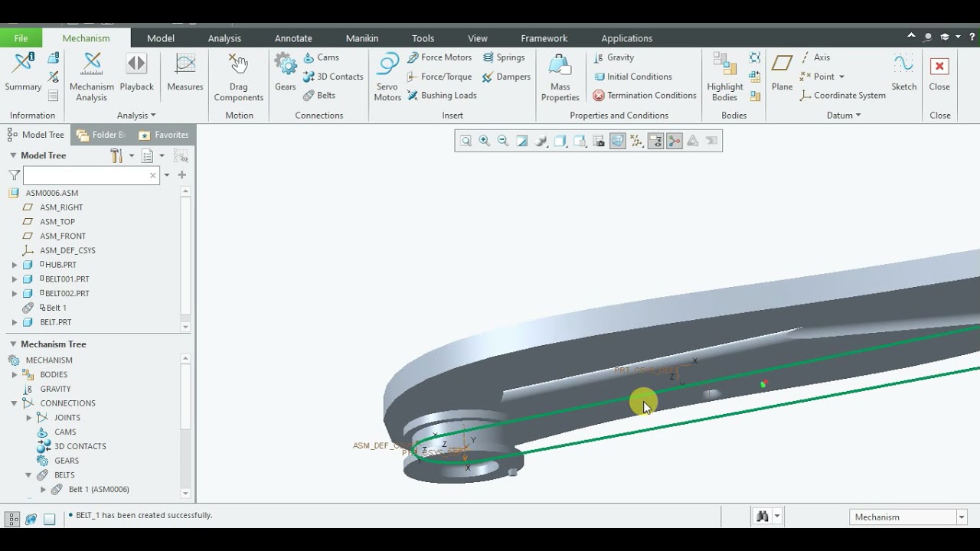The width and height of the screenshot is (980, 551).
Task: Expand BELT001.PRT node
Action: coord(15,279)
